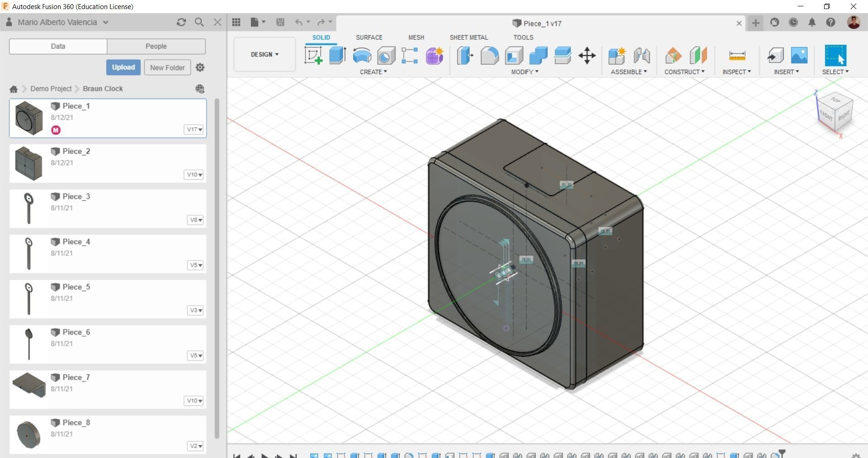Switch to the MESH tab
Viewport: 868px width, 458px height.
pos(416,38)
